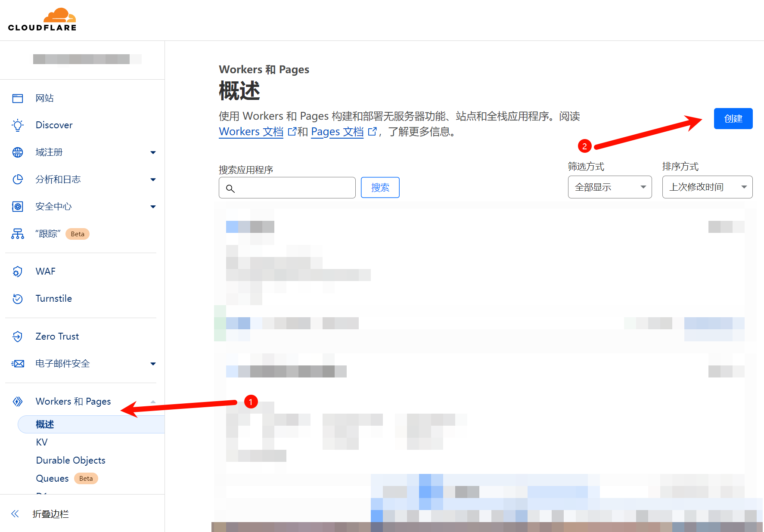The height and width of the screenshot is (532, 764).
Task: Open the 网站 browser-window icon
Action: pos(18,99)
